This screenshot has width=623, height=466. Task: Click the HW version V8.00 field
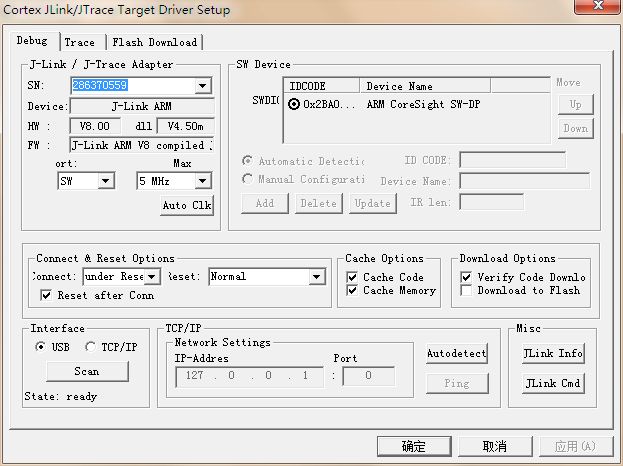95,126
